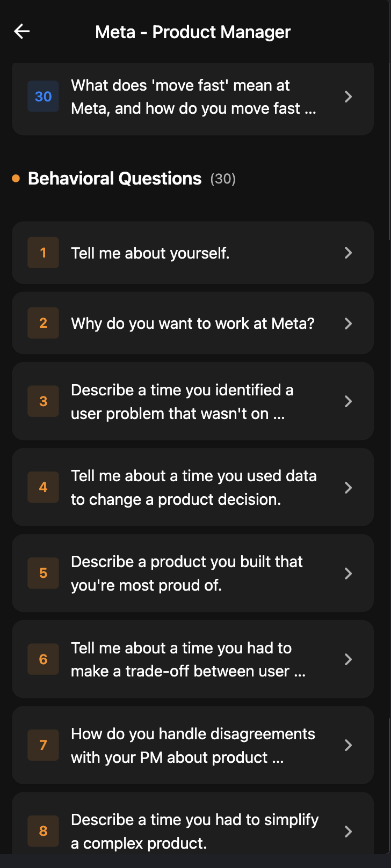Click the back arrow to return
Screen dimensions: 391x868
[x=21, y=31]
